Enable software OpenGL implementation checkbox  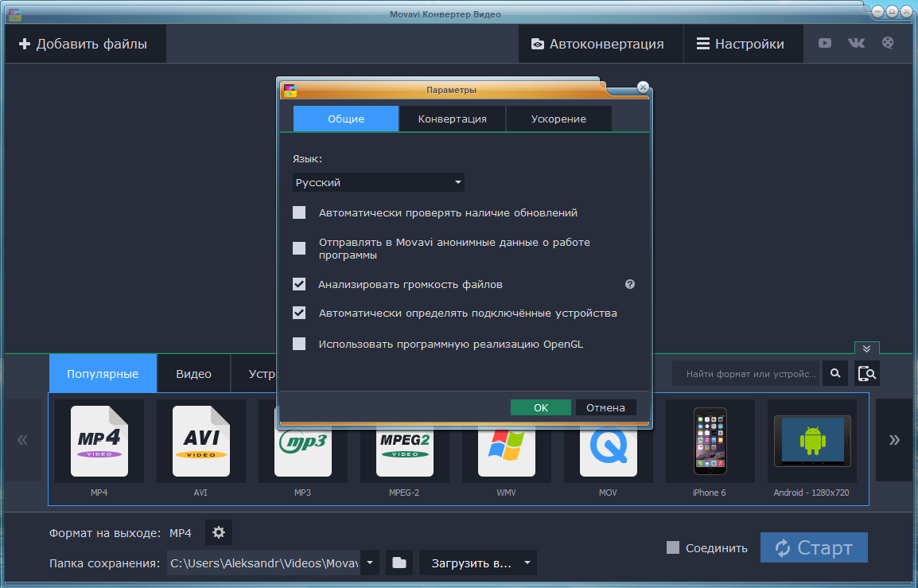(x=299, y=344)
